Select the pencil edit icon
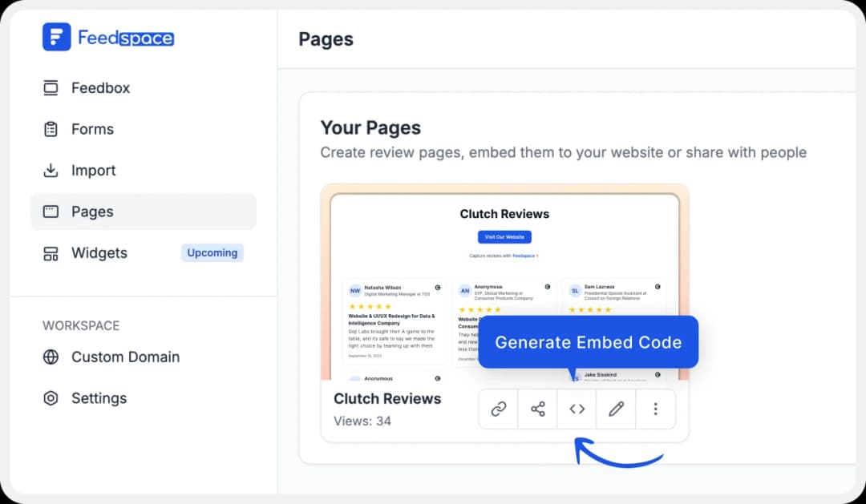Viewport: 866px width, 504px height. click(616, 409)
